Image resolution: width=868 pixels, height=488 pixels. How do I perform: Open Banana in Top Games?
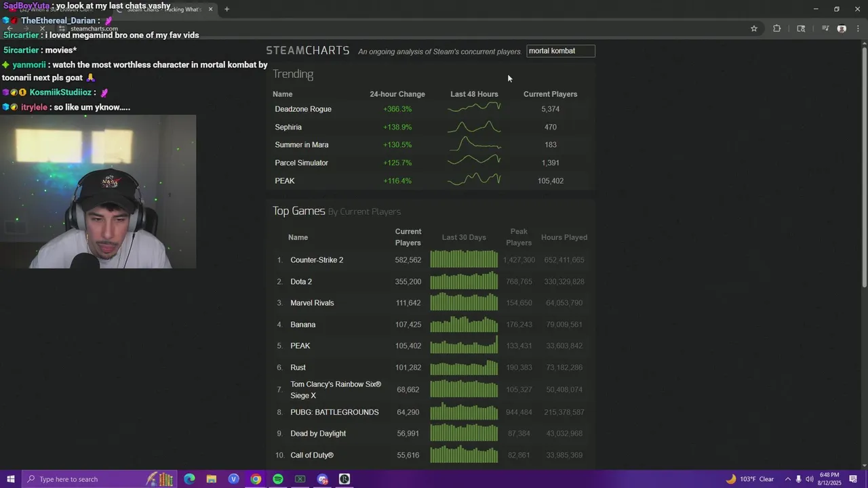(x=303, y=325)
